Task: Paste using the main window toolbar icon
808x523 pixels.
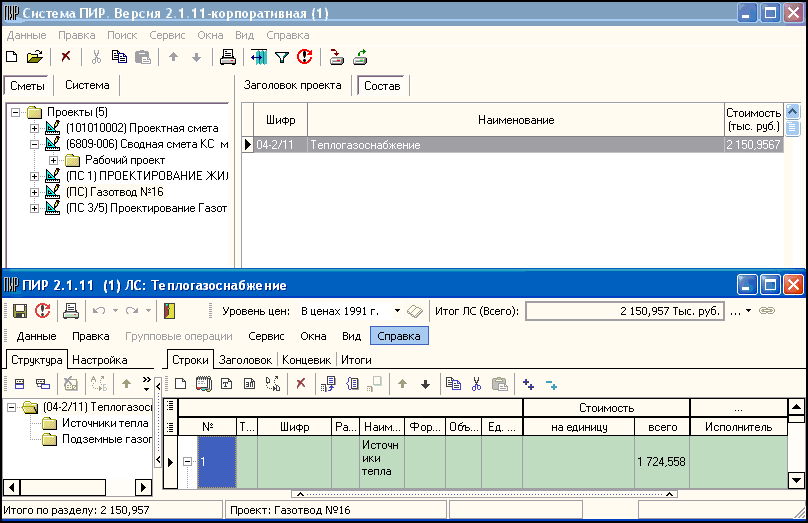Action: (143, 57)
